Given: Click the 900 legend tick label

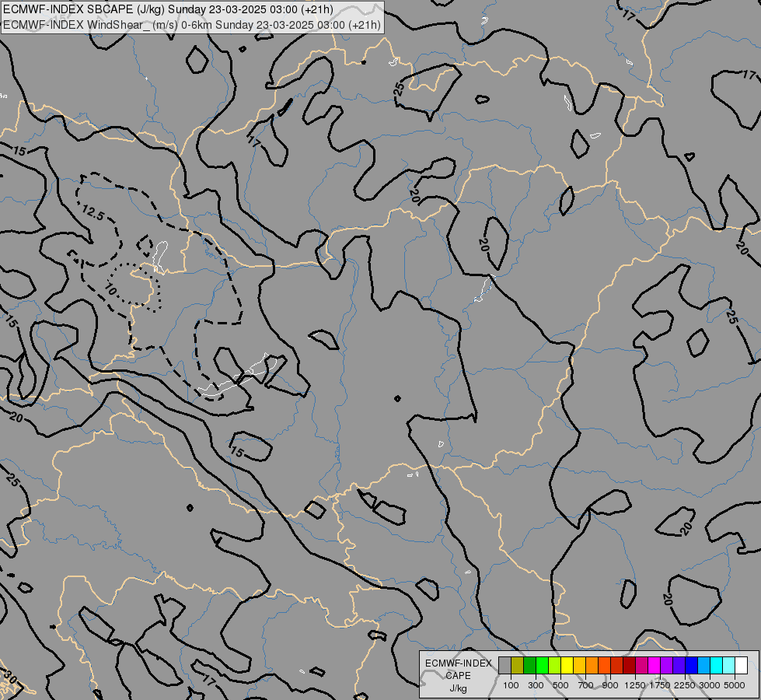Looking at the screenshot, I should click(x=610, y=685).
